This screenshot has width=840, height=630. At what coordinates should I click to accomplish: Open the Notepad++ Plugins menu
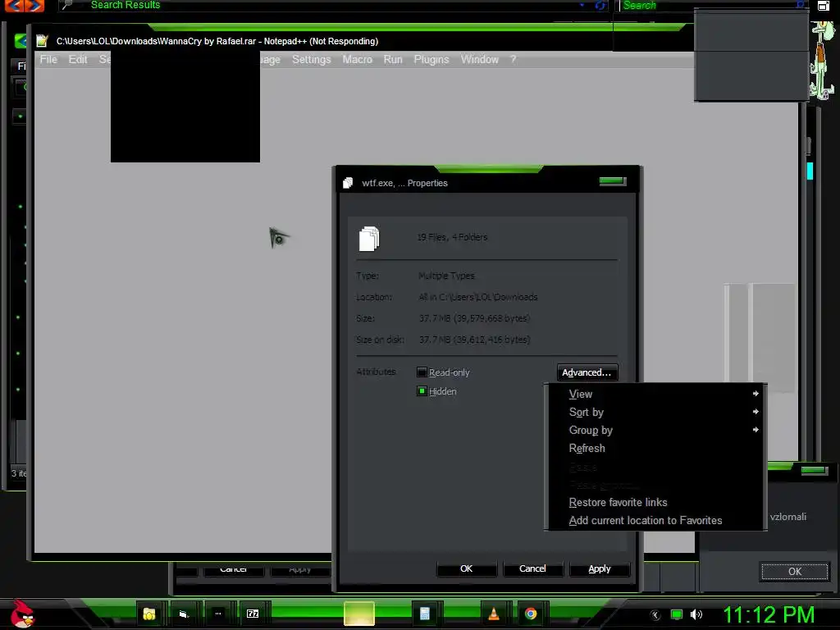pos(431,59)
